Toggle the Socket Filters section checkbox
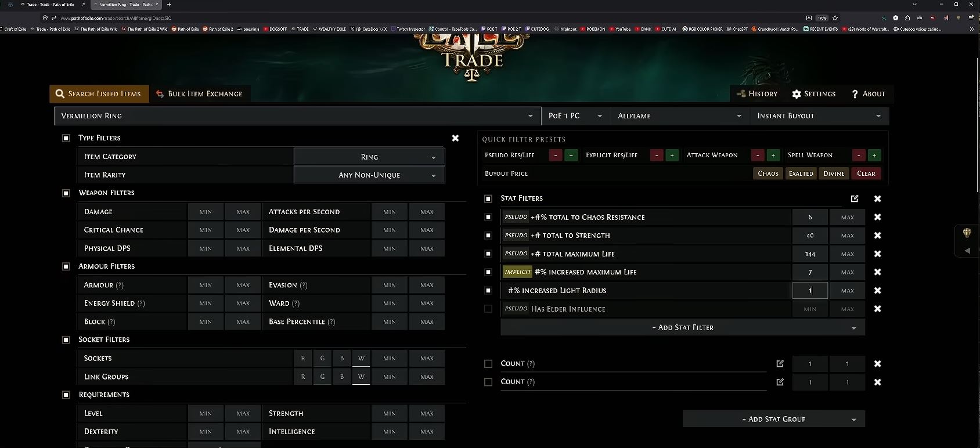The width and height of the screenshot is (980, 448). [x=66, y=339]
